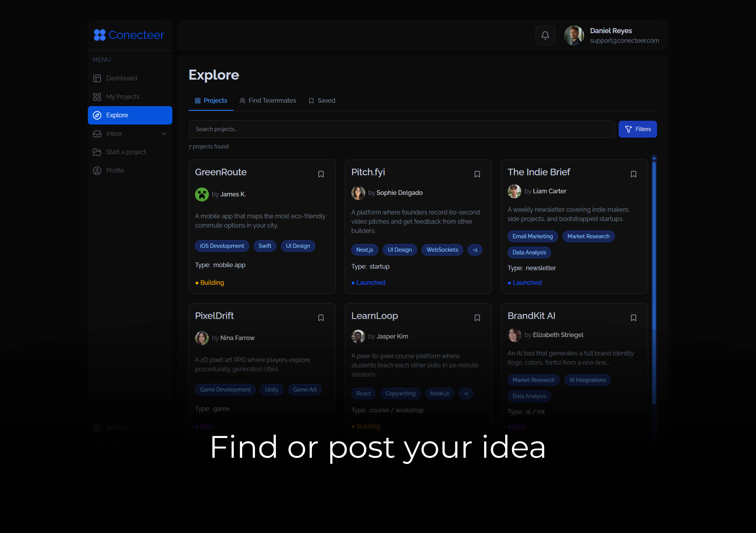Image resolution: width=756 pixels, height=533 pixels.
Task: Click Daniel Reyes profile avatar
Action: coord(574,35)
